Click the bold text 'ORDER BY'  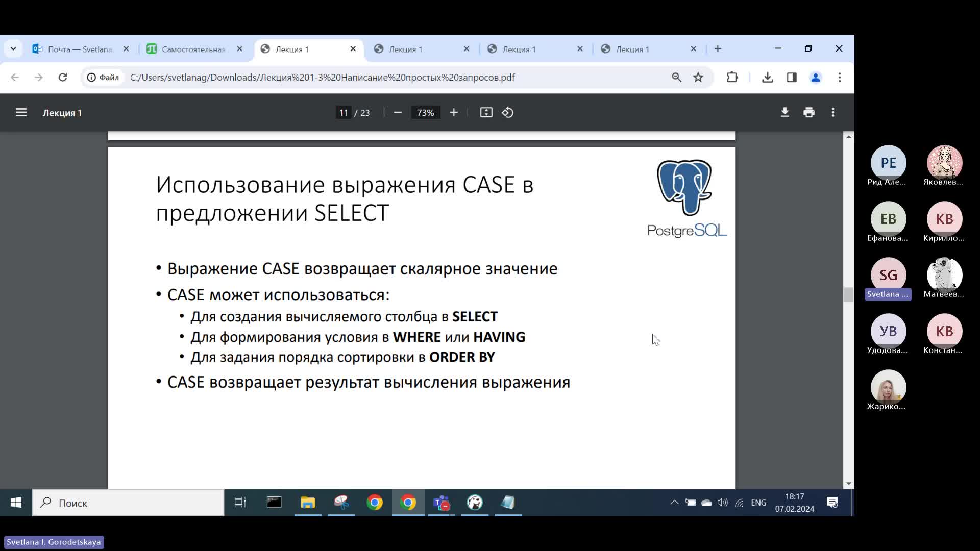[x=462, y=357]
